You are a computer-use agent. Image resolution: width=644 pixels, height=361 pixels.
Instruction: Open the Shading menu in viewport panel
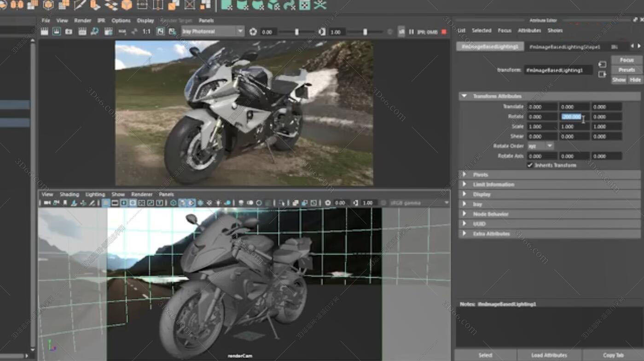click(x=69, y=194)
